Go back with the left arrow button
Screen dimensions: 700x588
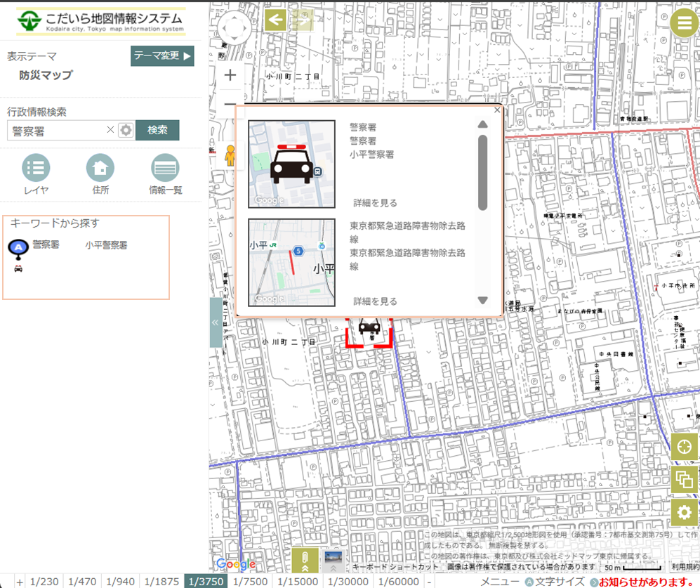coord(275,20)
